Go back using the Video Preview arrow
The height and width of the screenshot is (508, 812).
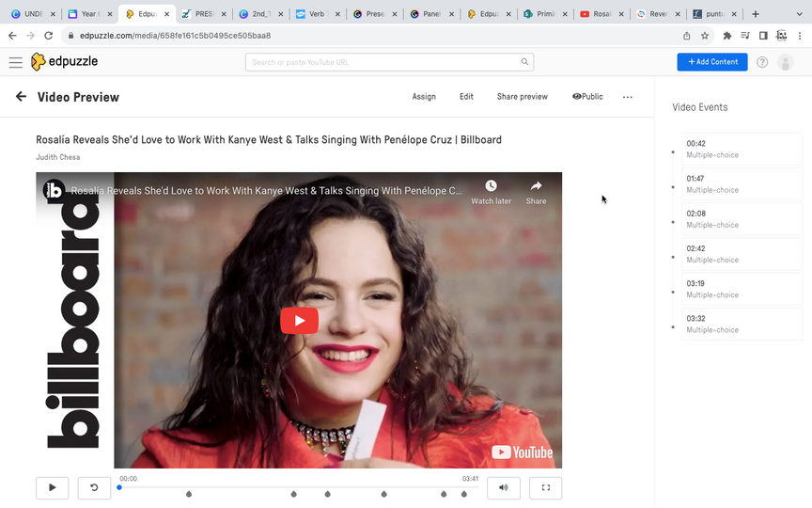pos(21,96)
